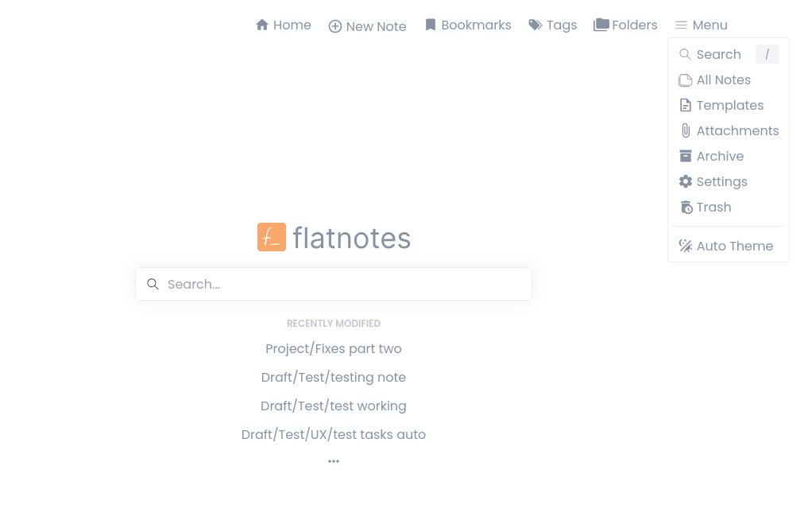Open note Draft/Test/UX/test tasks auto
Viewport: 812px width, 505px height.
tap(334, 434)
